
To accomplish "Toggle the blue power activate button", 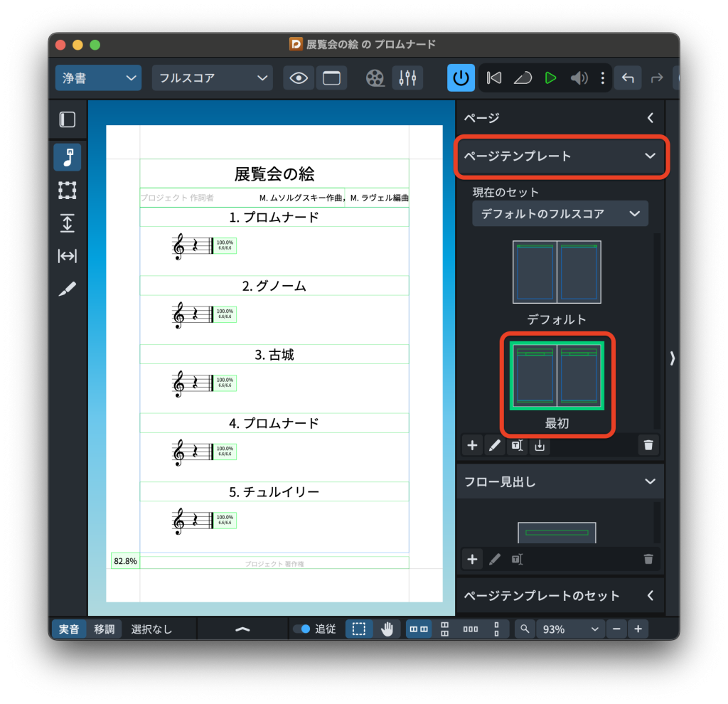I will pyautogui.click(x=461, y=78).
